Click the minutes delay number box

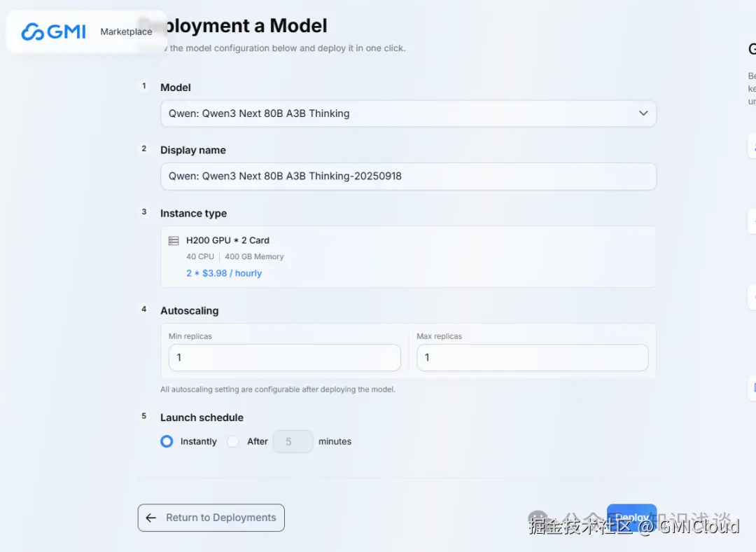[x=292, y=441]
